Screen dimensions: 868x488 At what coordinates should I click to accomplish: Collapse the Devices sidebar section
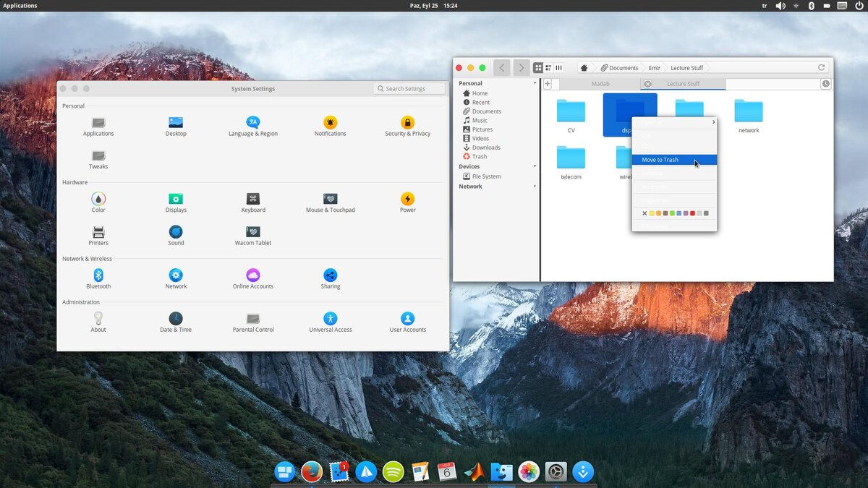(x=535, y=166)
